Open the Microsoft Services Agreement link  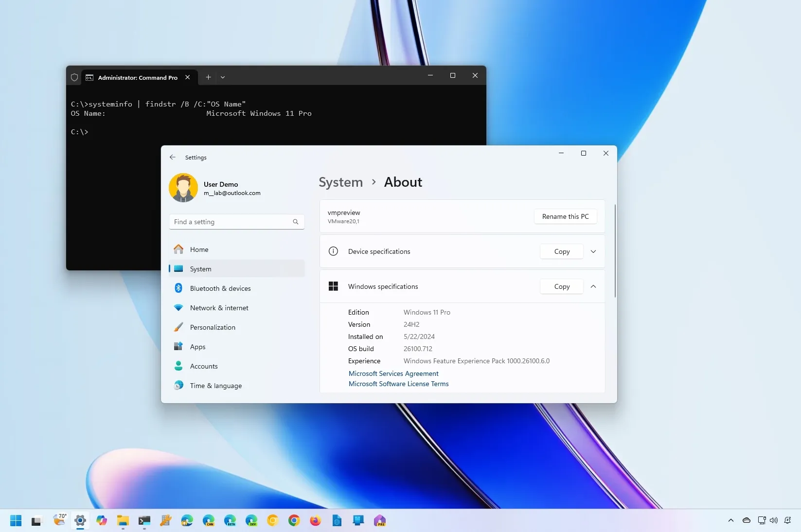tap(393, 373)
